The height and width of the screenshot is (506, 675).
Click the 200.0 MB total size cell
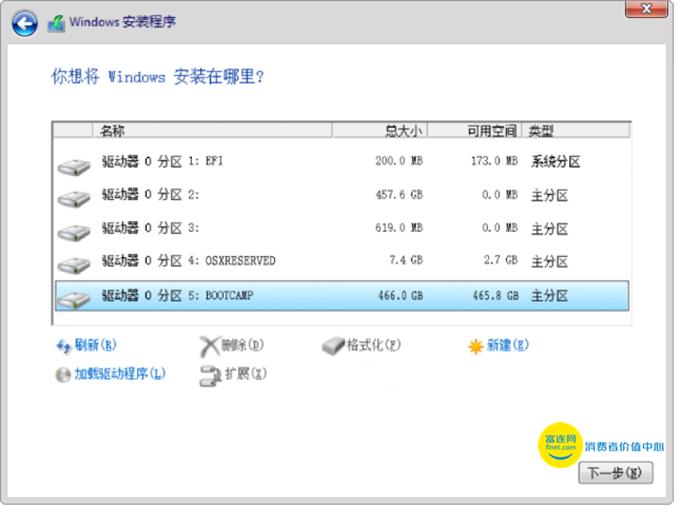pyautogui.click(x=399, y=161)
